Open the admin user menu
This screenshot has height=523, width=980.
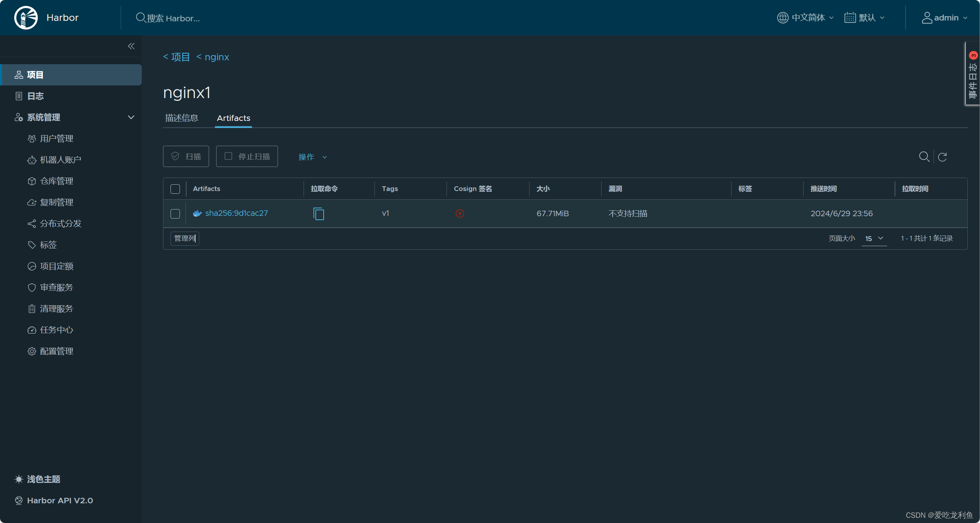[x=945, y=18]
